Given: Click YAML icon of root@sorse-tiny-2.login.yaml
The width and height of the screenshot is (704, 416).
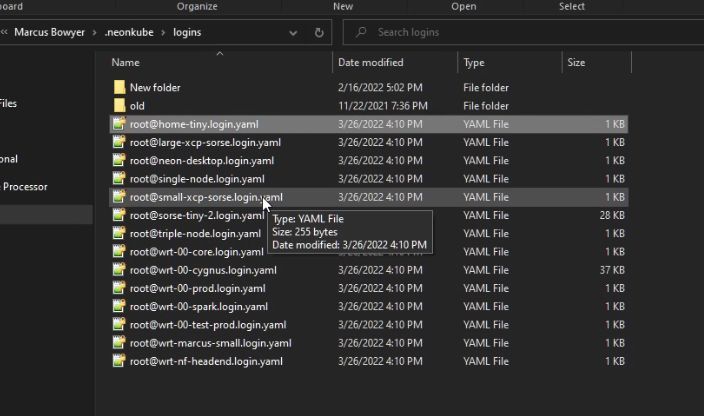Looking at the screenshot, I should point(119,215).
